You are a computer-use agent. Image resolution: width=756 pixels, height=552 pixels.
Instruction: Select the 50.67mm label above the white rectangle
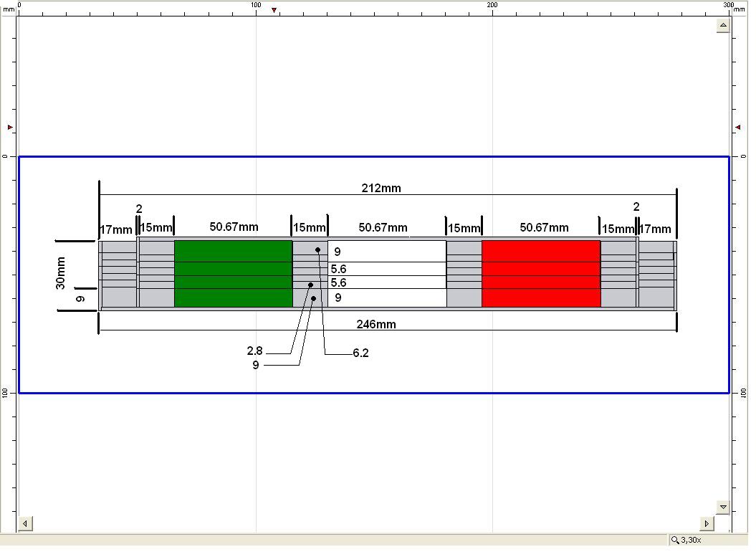[383, 227]
